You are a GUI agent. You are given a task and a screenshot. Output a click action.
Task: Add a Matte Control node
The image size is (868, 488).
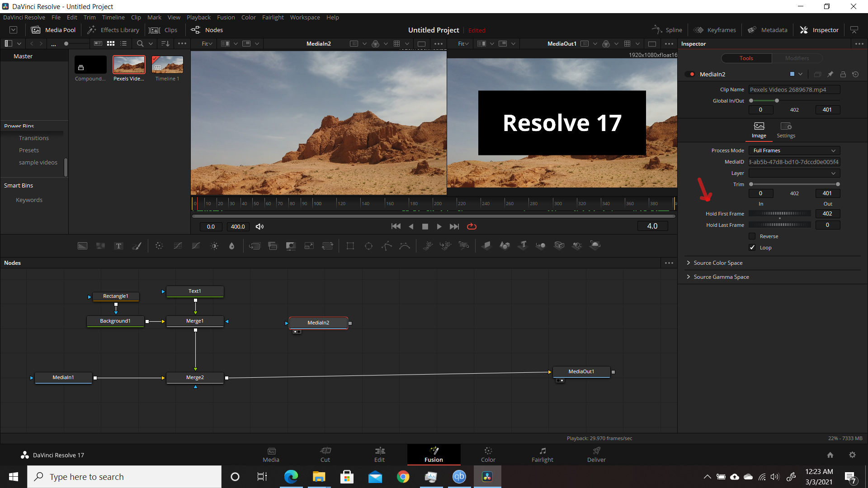(x=291, y=246)
